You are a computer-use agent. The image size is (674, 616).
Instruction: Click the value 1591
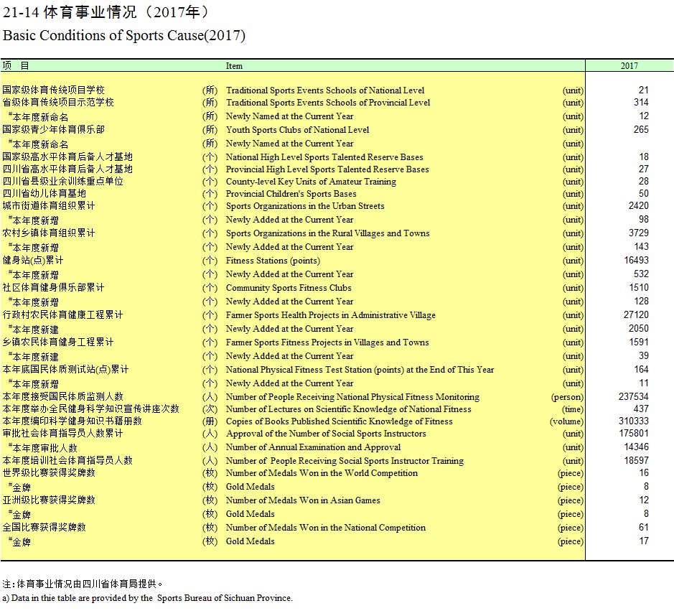pos(638,342)
